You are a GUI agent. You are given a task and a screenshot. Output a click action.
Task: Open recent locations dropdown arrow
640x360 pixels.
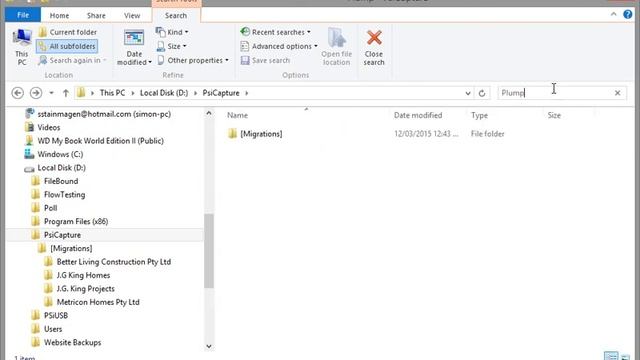(51, 93)
